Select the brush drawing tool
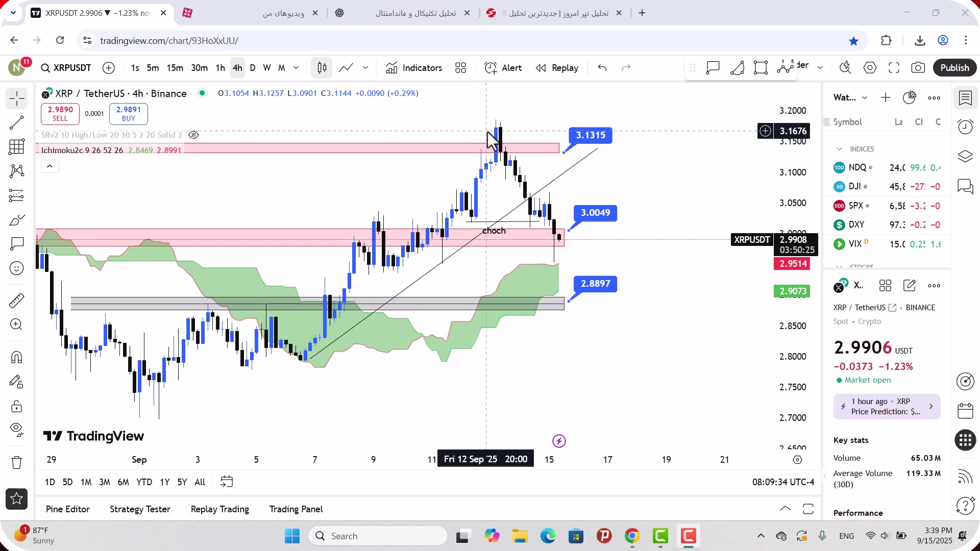 tap(16, 220)
